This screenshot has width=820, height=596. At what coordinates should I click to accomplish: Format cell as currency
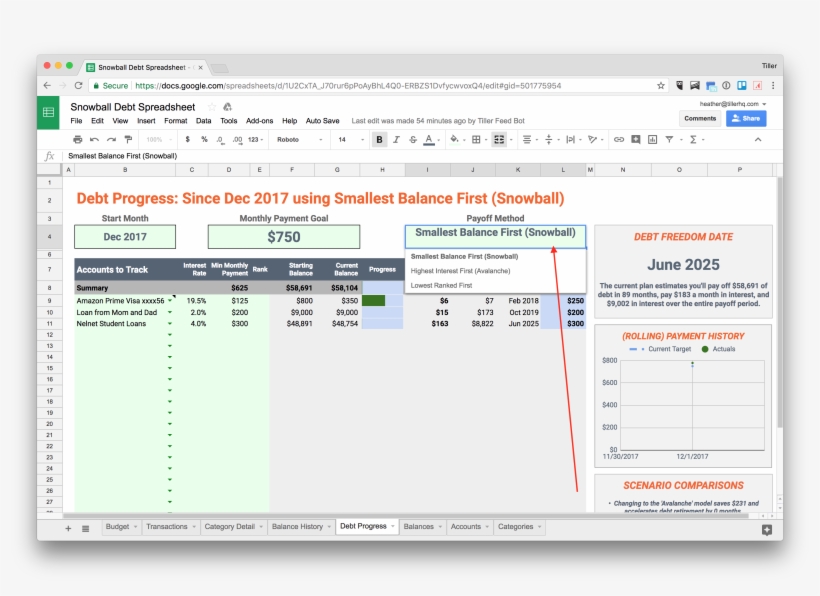pyautogui.click(x=187, y=140)
